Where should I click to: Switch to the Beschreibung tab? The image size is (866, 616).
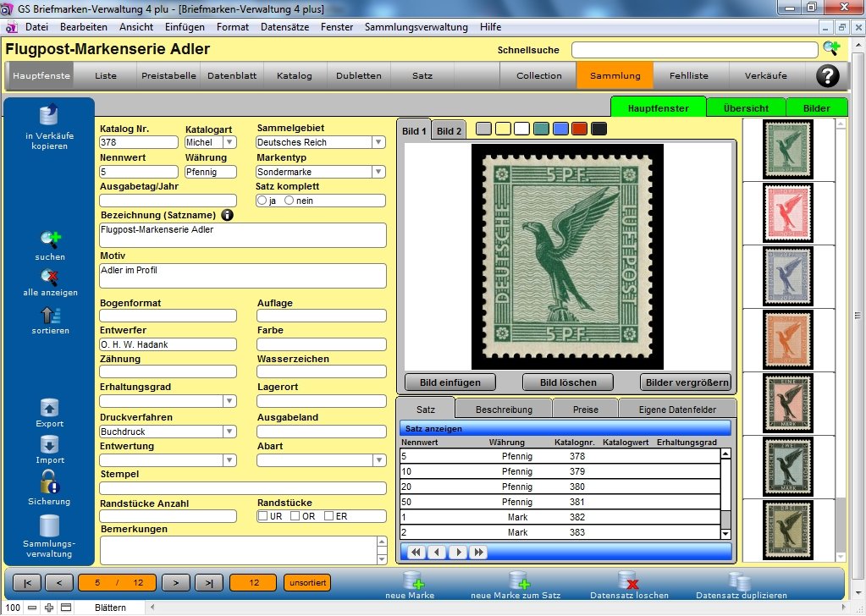(x=504, y=410)
